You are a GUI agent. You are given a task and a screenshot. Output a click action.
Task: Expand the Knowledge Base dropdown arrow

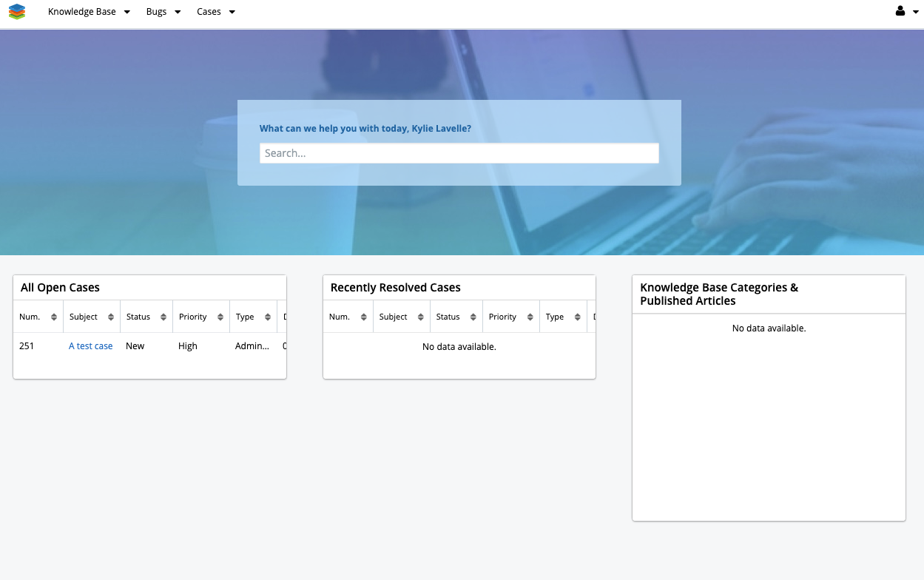pos(127,12)
